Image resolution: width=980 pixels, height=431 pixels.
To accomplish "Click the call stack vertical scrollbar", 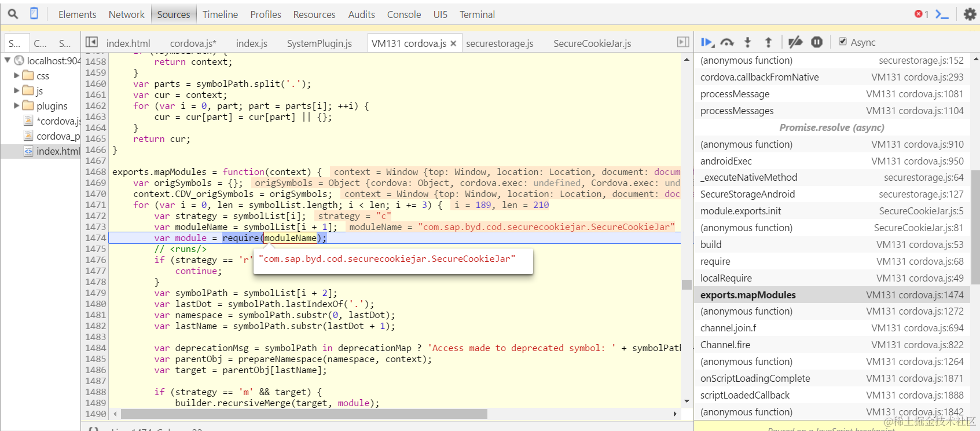I will pyautogui.click(x=975, y=228).
